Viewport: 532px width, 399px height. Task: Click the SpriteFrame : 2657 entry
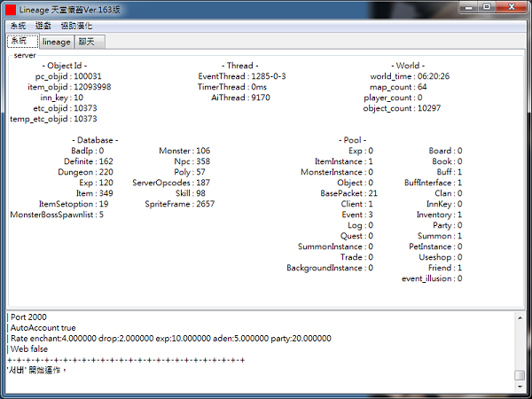click(x=179, y=204)
